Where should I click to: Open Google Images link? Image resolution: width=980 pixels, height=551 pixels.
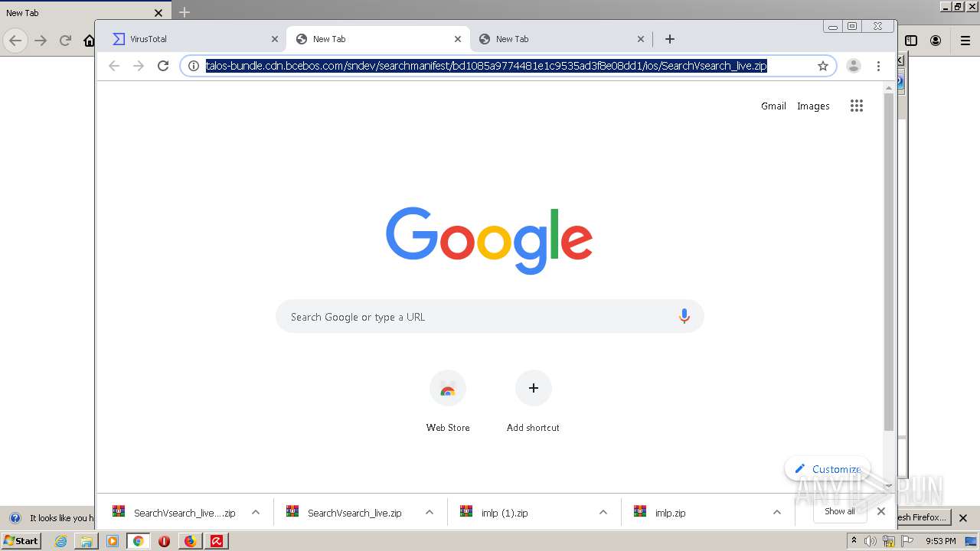pyautogui.click(x=813, y=106)
